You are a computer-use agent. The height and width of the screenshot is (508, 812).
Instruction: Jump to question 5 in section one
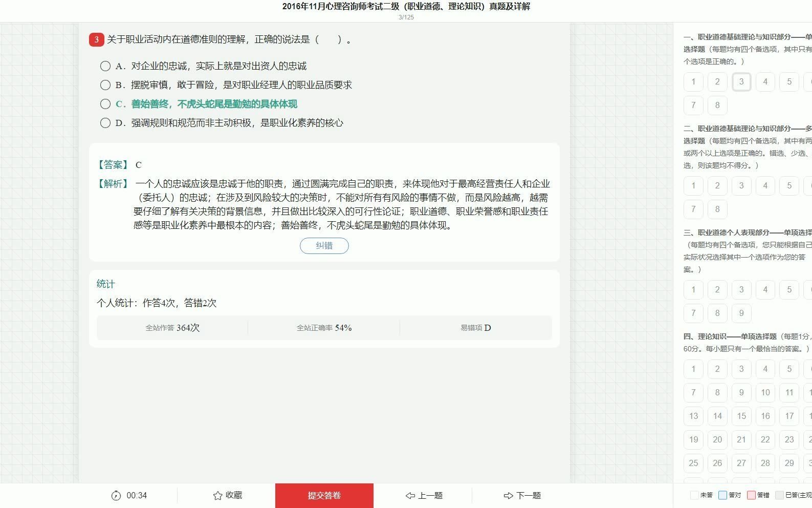click(789, 81)
